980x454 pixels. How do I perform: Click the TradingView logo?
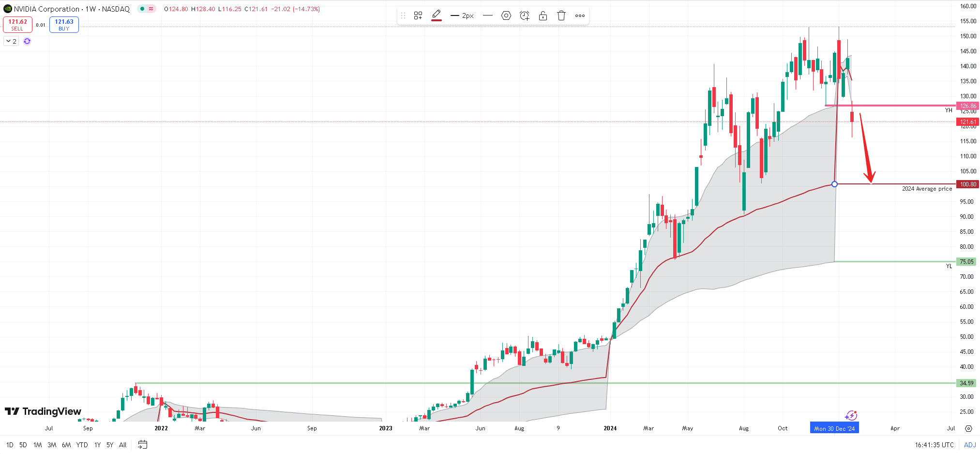pos(43,411)
